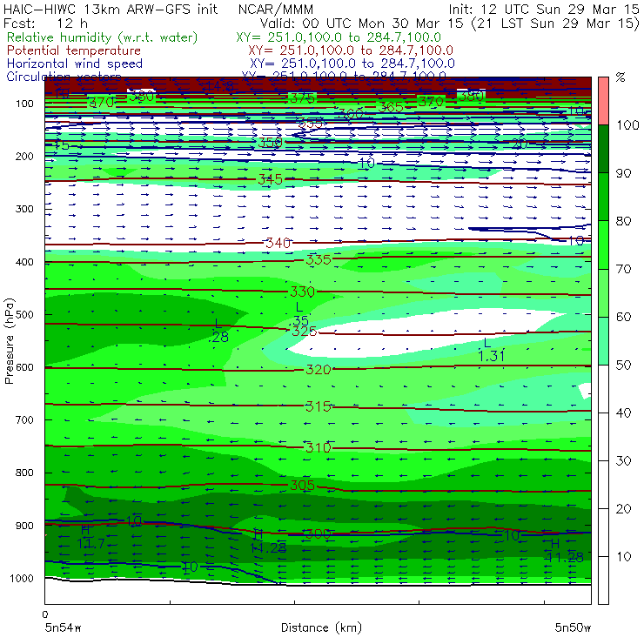Click the green XY coordinates text
This screenshot has width=644, height=644.
[339, 37]
